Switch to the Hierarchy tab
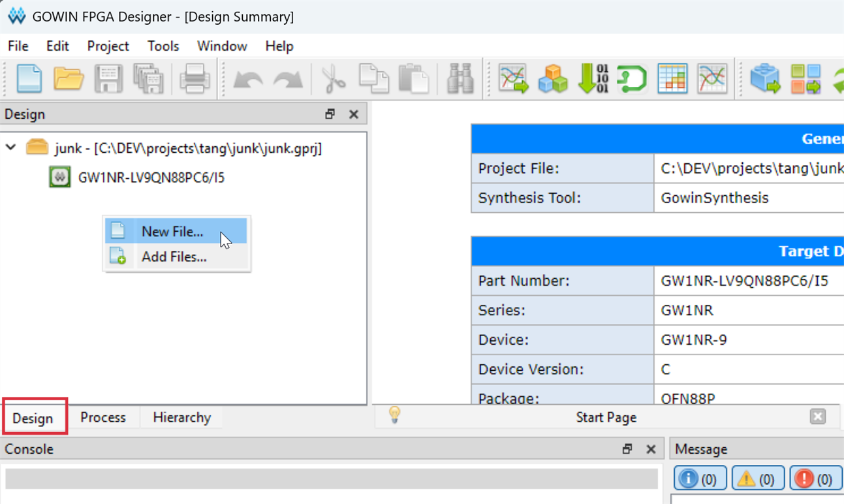 [181, 417]
